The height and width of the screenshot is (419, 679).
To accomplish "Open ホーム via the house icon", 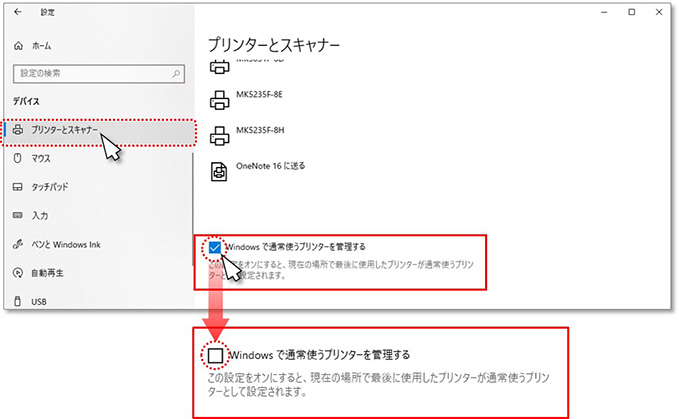I will tap(18, 45).
